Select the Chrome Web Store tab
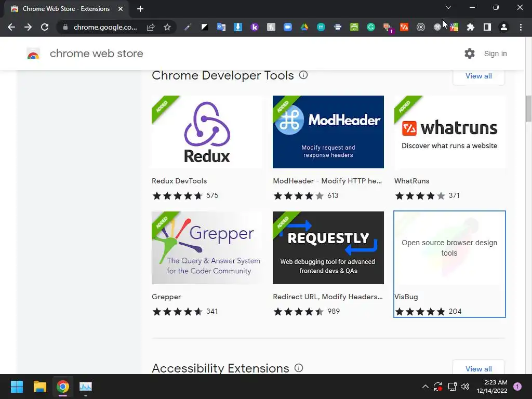This screenshot has width=532, height=399. 66,9
